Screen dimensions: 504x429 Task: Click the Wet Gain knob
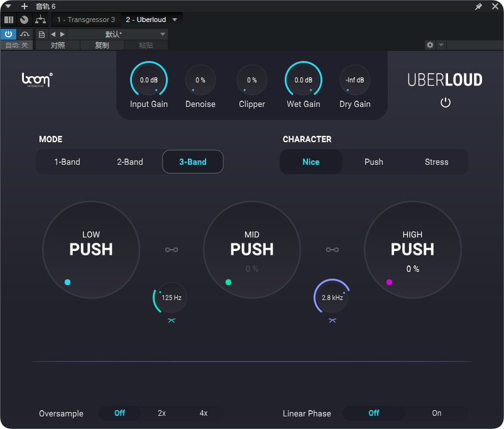click(x=304, y=80)
